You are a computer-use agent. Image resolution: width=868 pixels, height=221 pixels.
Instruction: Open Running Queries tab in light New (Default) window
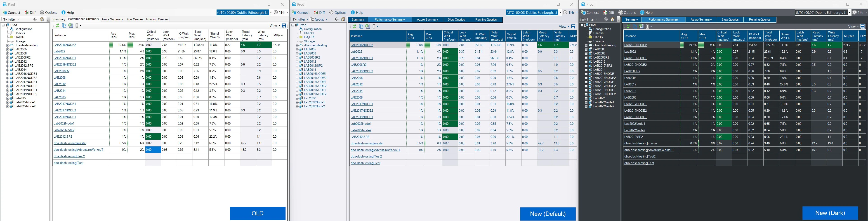(486, 19)
